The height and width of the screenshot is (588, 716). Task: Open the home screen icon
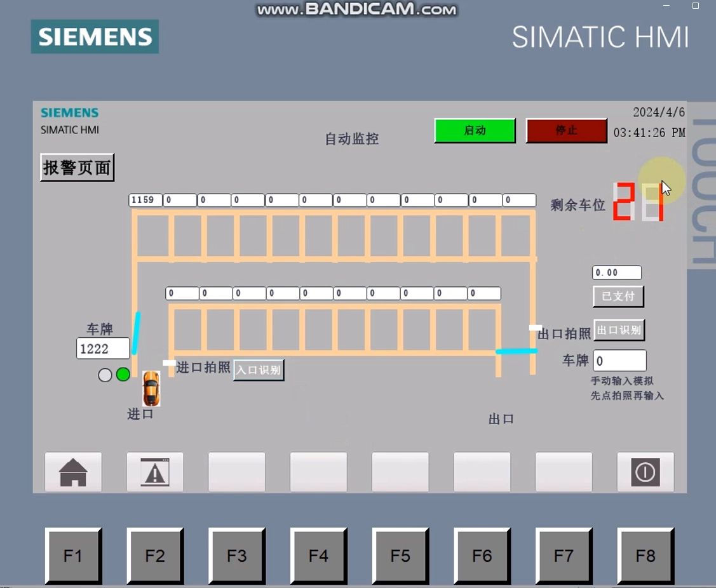73,471
